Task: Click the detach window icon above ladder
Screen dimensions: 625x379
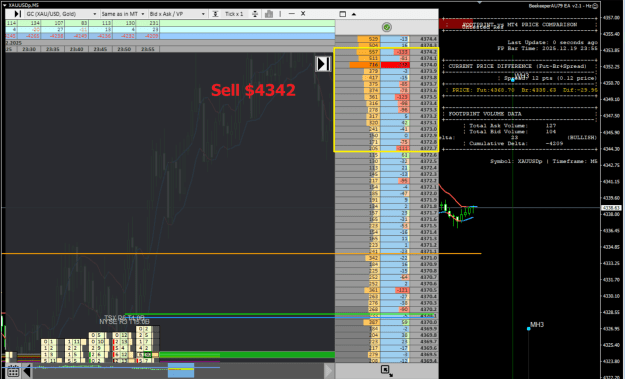Action: [342, 14]
